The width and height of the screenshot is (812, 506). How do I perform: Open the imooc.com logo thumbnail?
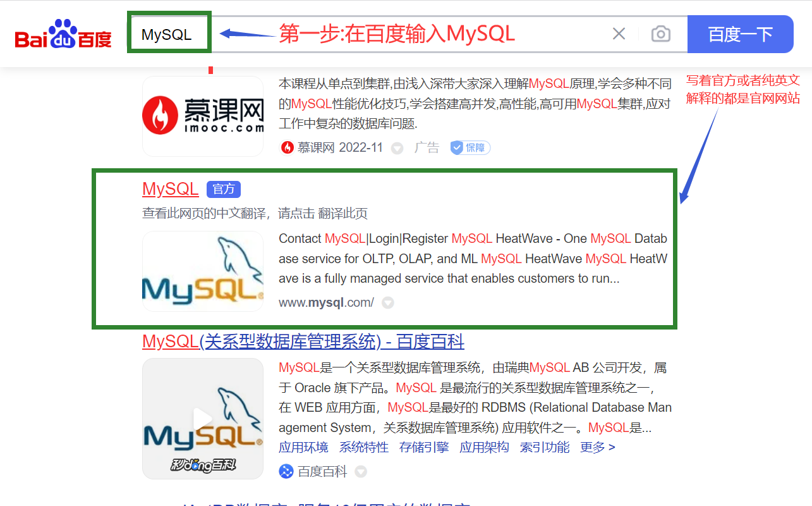pos(203,116)
